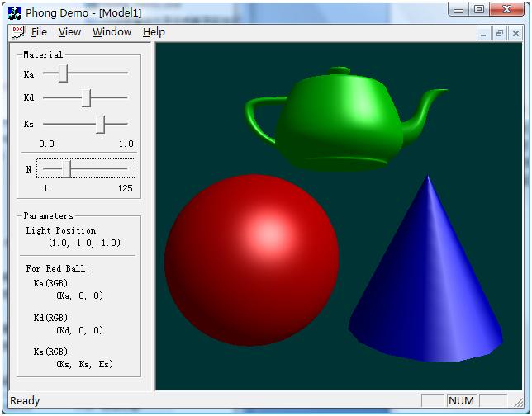Click the 'Ready' status bar text
The image size is (532, 416).
[x=25, y=401]
